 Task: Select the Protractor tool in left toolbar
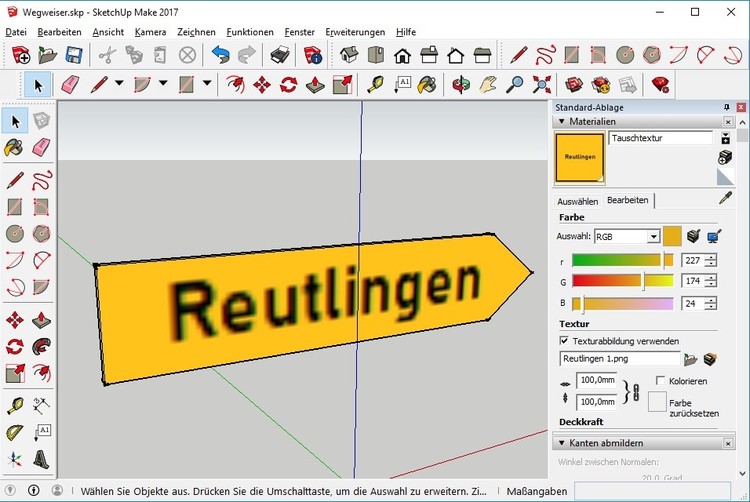click(15, 433)
